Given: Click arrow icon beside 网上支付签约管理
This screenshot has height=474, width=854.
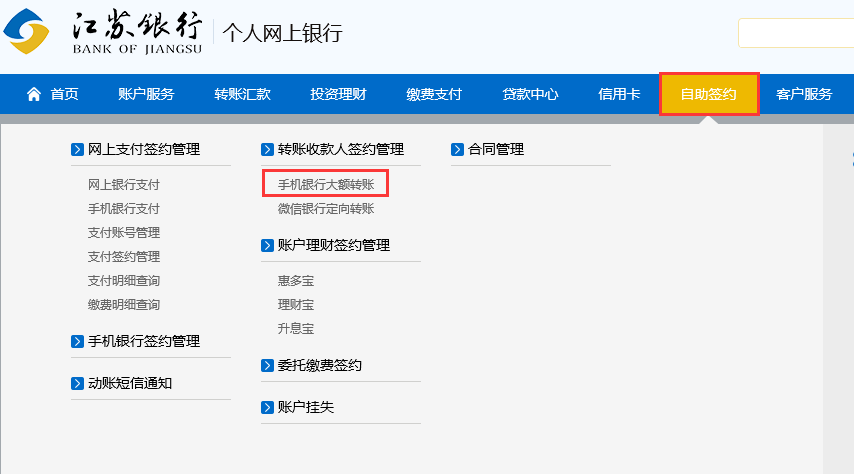Looking at the screenshot, I should point(77,149).
